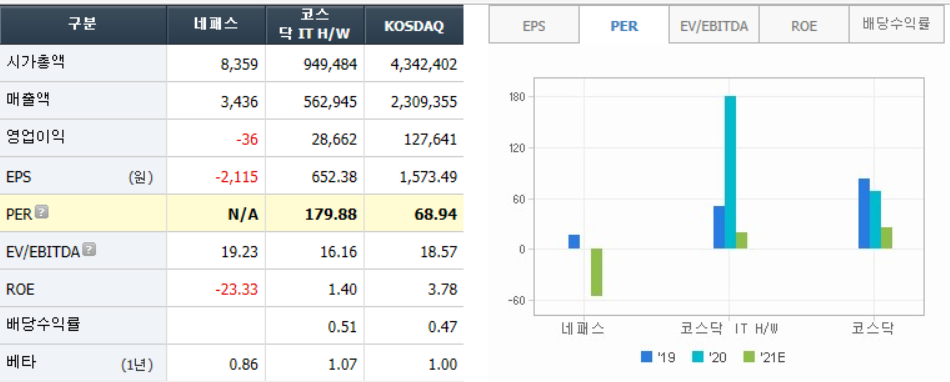Select the PER chart tab
Screen dimensions: 950x382
coord(624,26)
